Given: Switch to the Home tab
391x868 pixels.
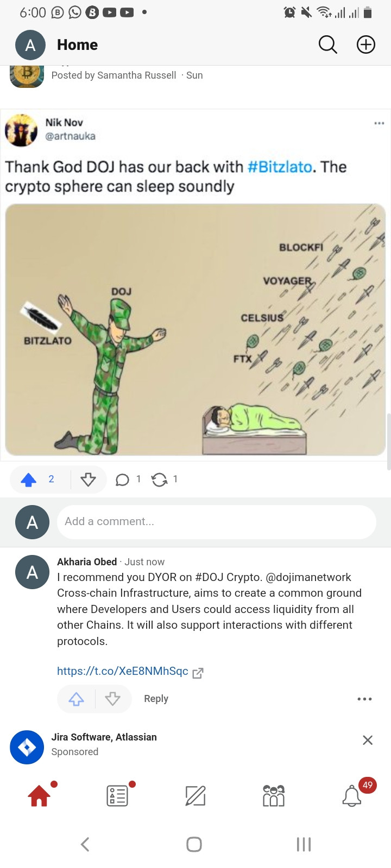Looking at the screenshot, I should click(x=40, y=796).
